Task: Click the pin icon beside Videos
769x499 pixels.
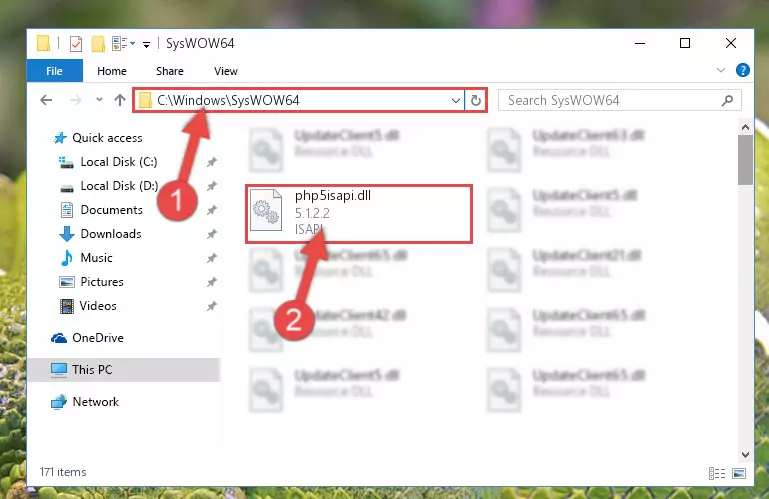Action: (x=211, y=306)
